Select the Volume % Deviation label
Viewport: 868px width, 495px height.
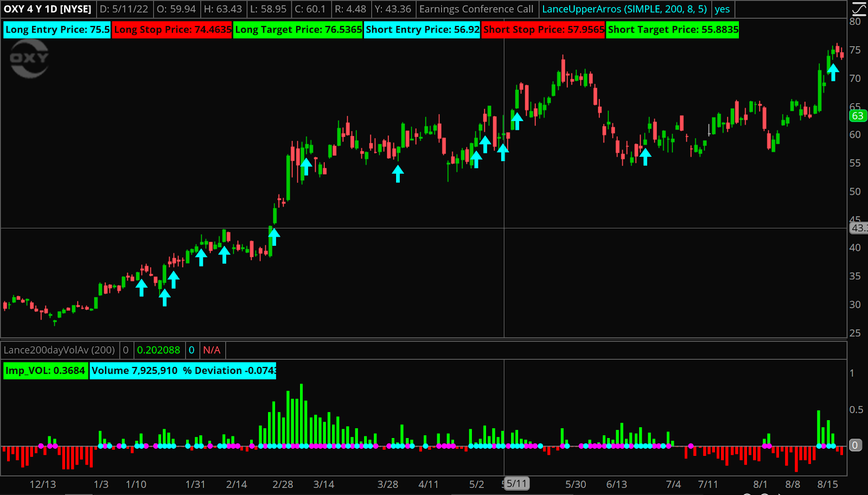coord(183,371)
